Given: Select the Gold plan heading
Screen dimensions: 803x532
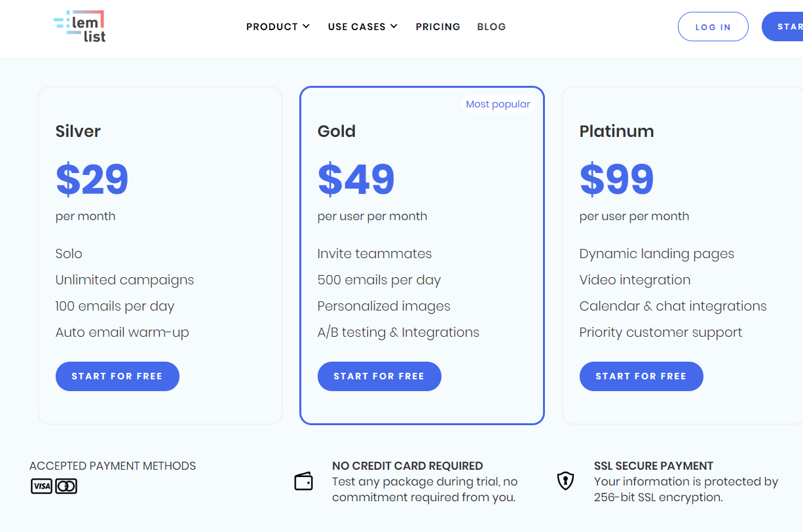Looking at the screenshot, I should click(337, 131).
